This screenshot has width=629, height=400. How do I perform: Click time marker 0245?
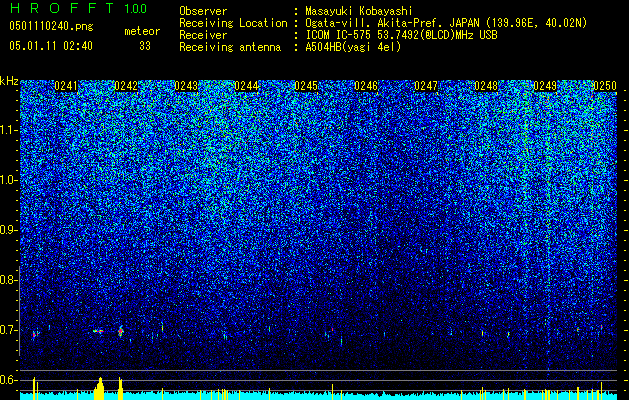306,86
